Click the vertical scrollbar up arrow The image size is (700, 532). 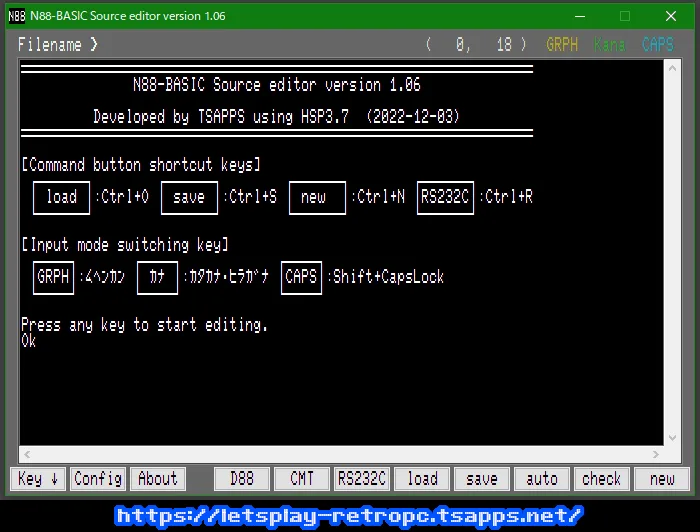click(672, 66)
